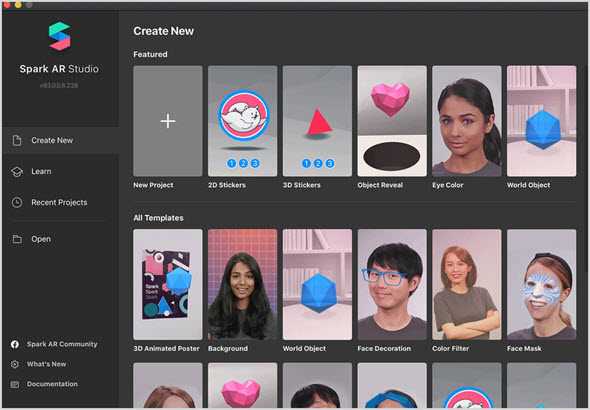The height and width of the screenshot is (410, 590).
Task: Click the "2D Stickers" label text
Action: 227,185
